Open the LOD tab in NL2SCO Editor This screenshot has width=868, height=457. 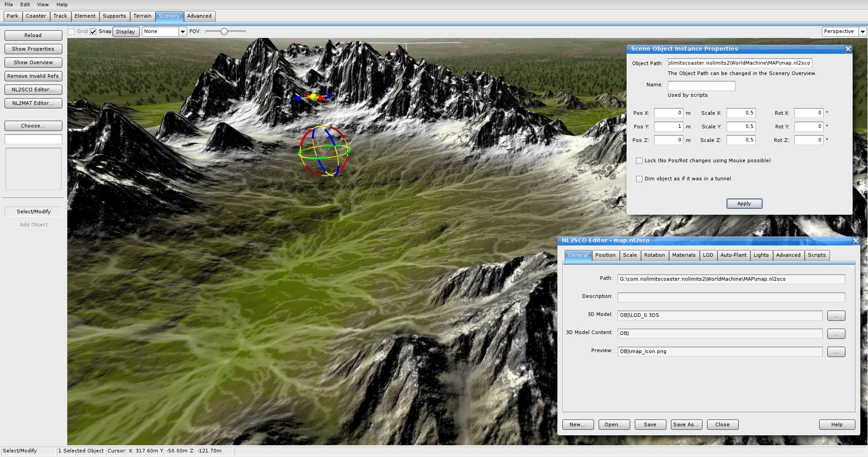[x=708, y=255]
